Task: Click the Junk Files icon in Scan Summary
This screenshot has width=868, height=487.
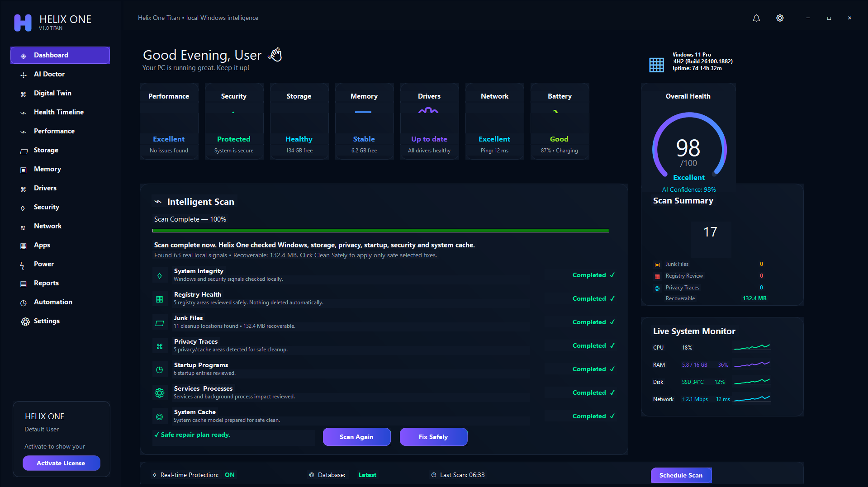Action: pyautogui.click(x=657, y=265)
